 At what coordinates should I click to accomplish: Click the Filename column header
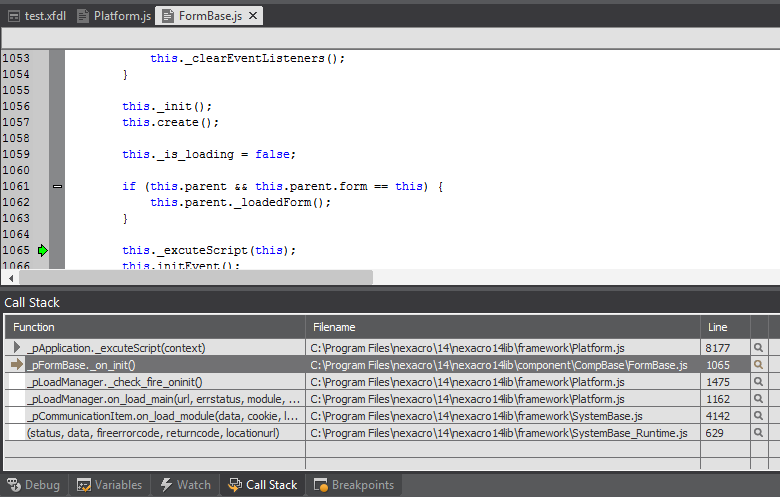(503, 327)
